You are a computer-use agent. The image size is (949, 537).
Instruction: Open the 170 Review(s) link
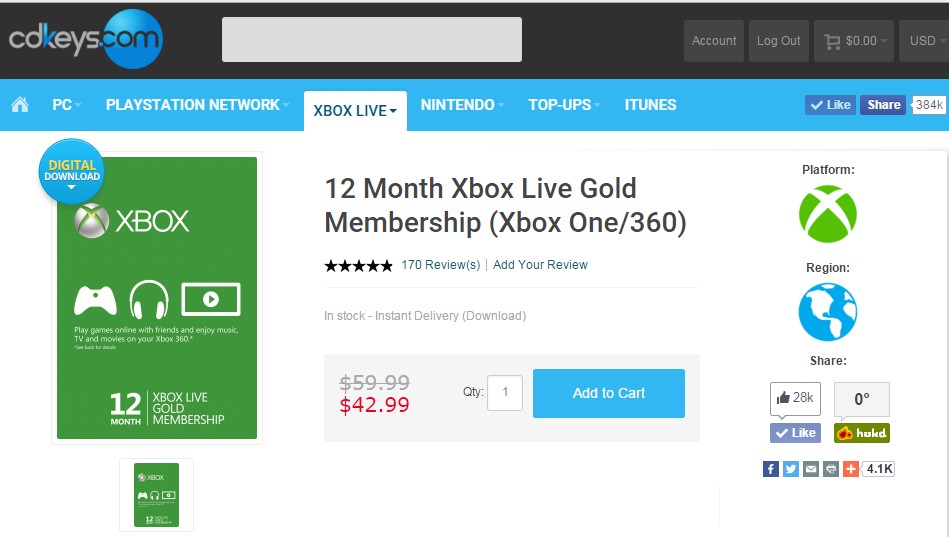(x=440, y=265)
